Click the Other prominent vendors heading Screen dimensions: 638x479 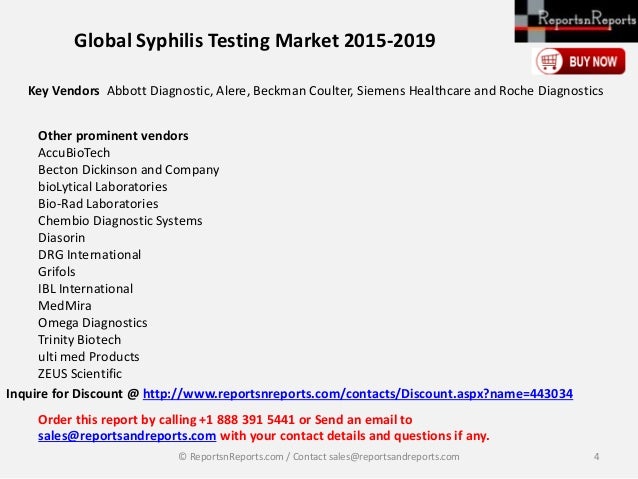pos(113,136)
